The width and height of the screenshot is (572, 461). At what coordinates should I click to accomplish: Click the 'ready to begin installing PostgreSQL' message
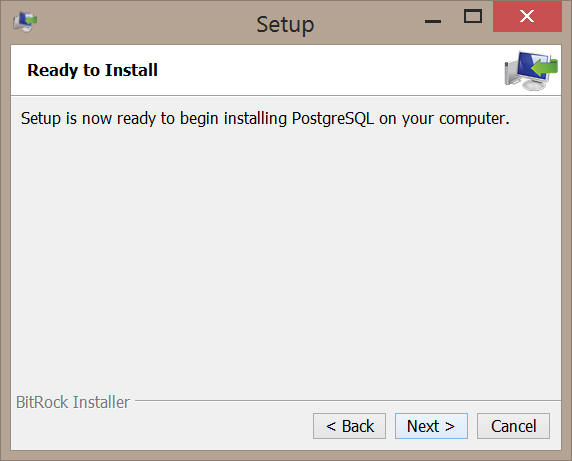pyautogui.click(x=265, y=119)
